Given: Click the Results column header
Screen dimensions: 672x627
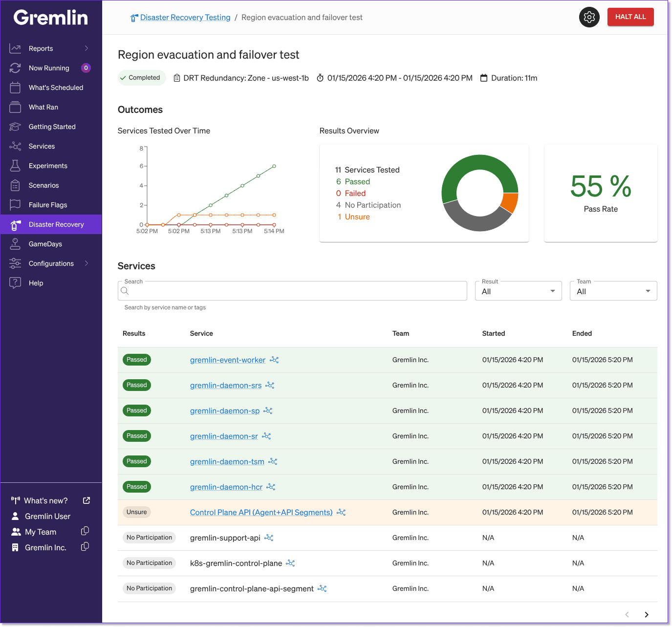Looking at the screenshot, I should pos(134,333).
